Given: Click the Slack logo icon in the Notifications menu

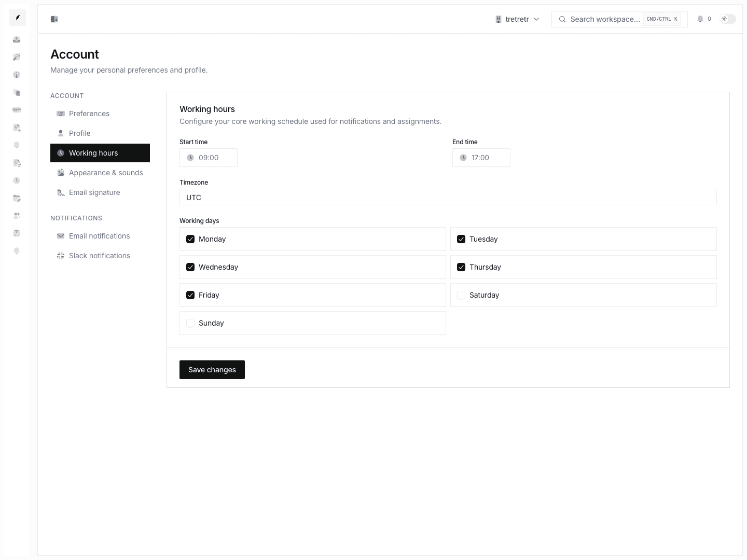Looking at the screenshot, I should point(61,256).
